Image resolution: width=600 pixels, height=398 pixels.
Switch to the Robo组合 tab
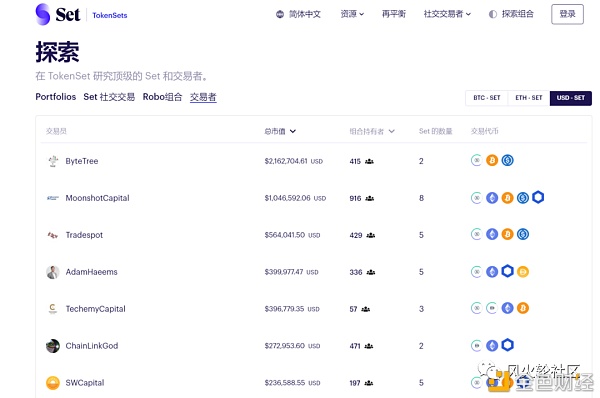pyautogui.click(x=162, y=97)
